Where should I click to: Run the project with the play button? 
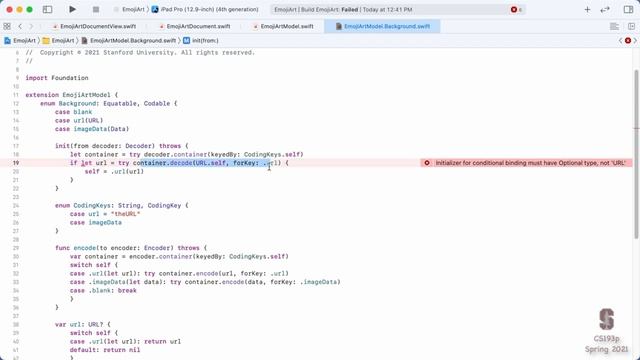(x=72, y=9)
